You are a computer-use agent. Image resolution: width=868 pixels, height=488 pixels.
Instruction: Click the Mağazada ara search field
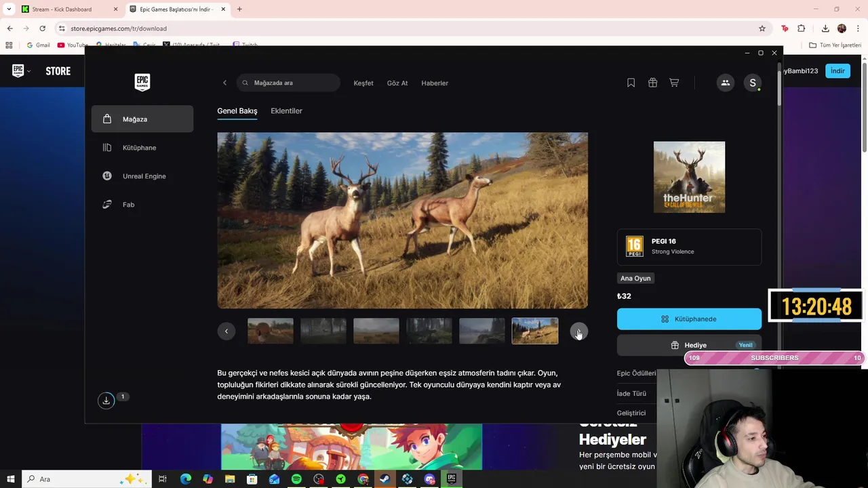point(289,83)
